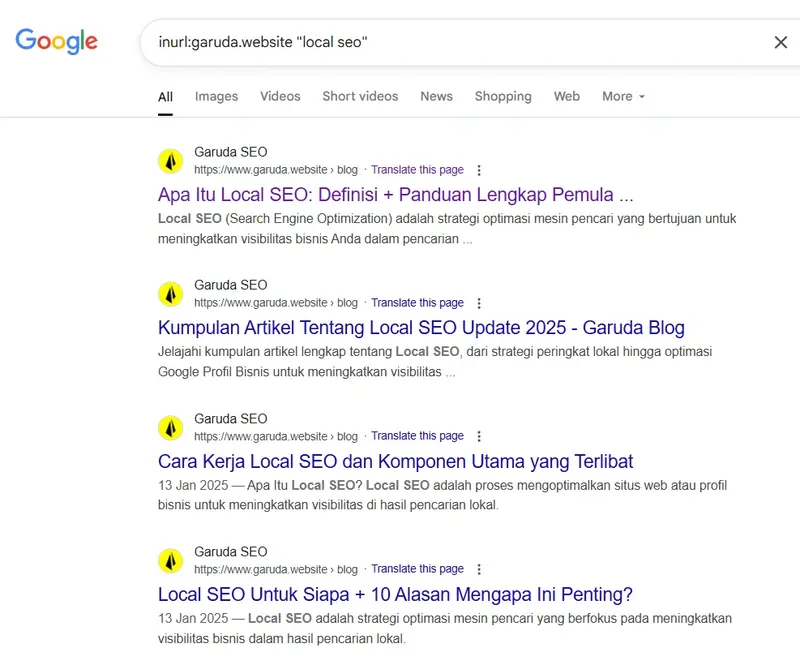Viewport: 800px width, 665px height.
Task: Switch to the Images tab
Action: pos(216,96)
